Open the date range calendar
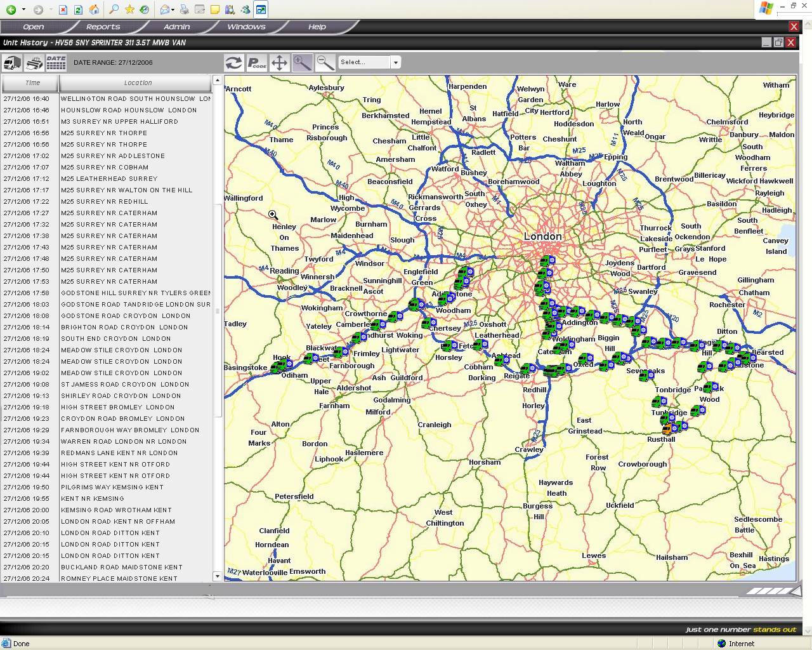The image size is (812, 650). pos(56,62)
